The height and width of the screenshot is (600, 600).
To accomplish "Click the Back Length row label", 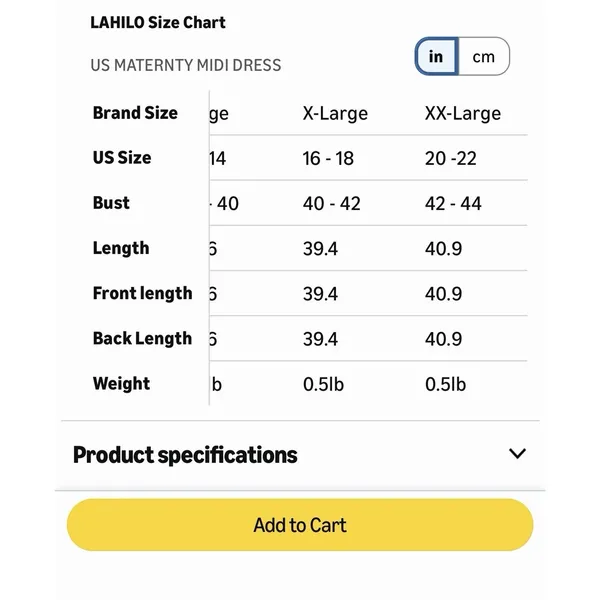I will [142, 339].
